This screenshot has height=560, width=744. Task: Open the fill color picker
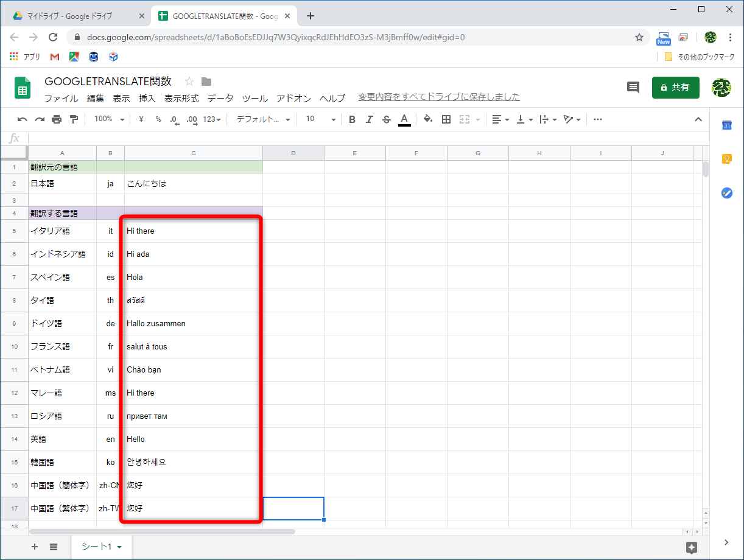pos(428,119)
